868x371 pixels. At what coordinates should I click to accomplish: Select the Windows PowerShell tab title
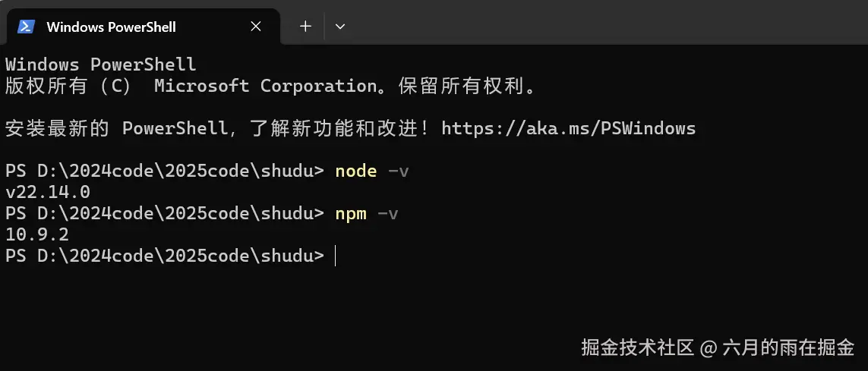[111, 27]
